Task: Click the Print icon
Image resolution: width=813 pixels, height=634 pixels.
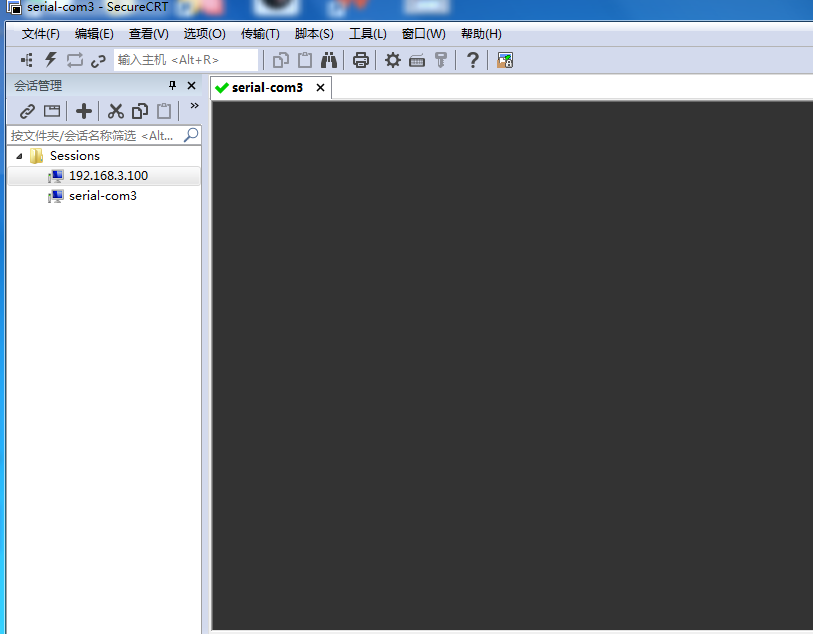Action: pyautogui.click(x=360, y=60)
